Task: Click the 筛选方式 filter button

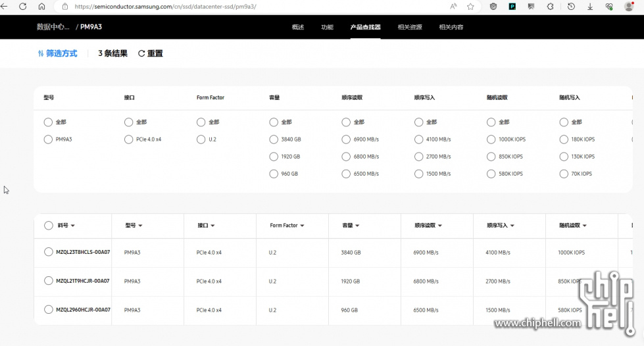Action: [x=57, y=53]
